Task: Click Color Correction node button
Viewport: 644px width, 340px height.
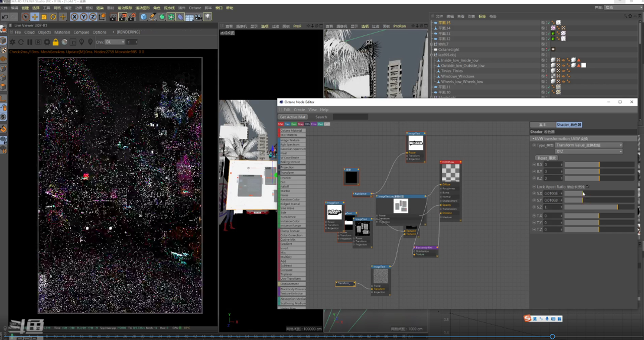Action: coord(292,235)
